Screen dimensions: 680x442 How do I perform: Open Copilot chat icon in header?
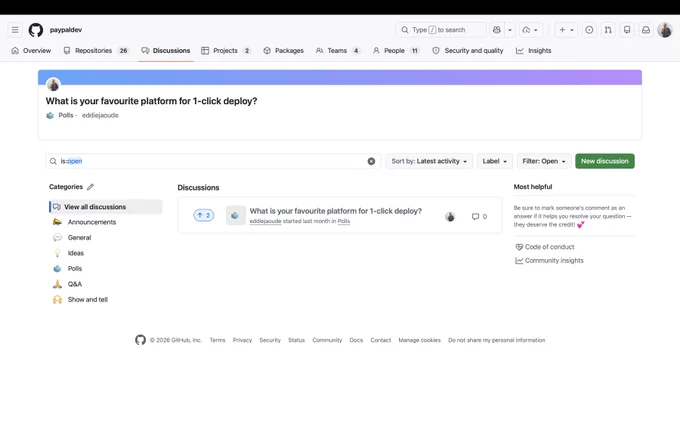pyautogui.click(x=497, y=30)
